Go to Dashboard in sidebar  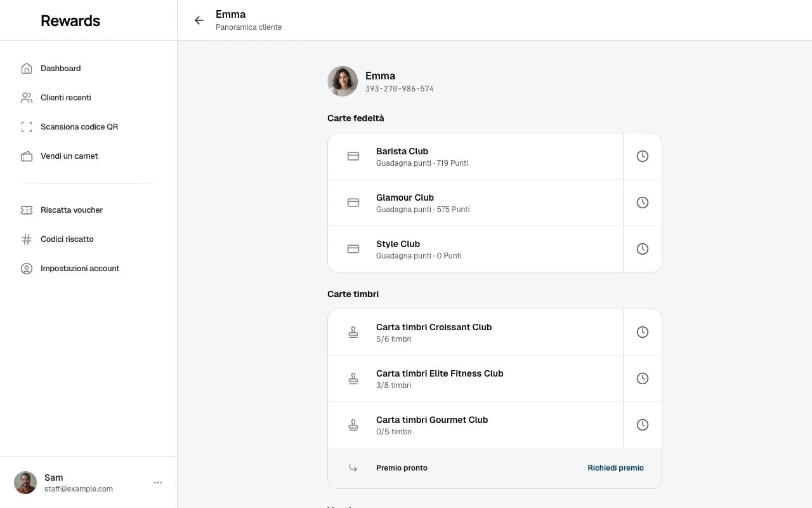coord(89,69)
